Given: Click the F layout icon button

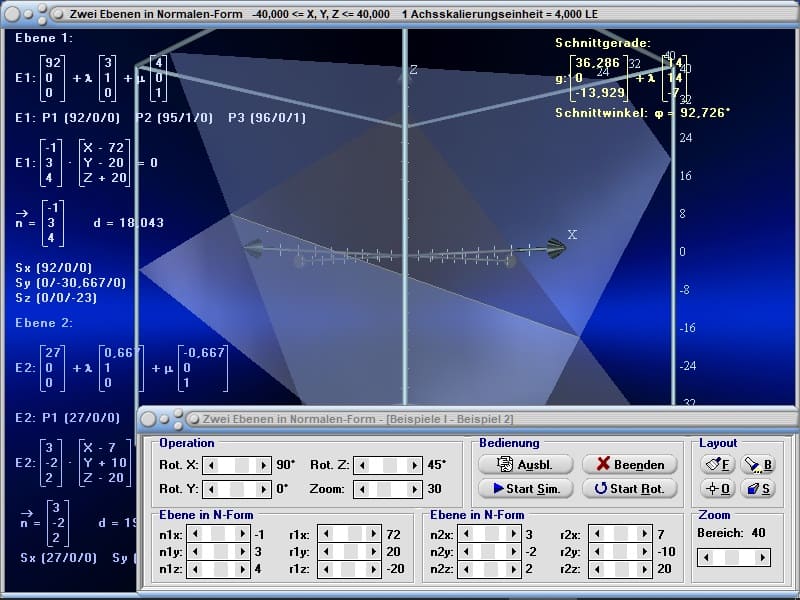Looking at the screenshot, I should click(x=717, y=464).
